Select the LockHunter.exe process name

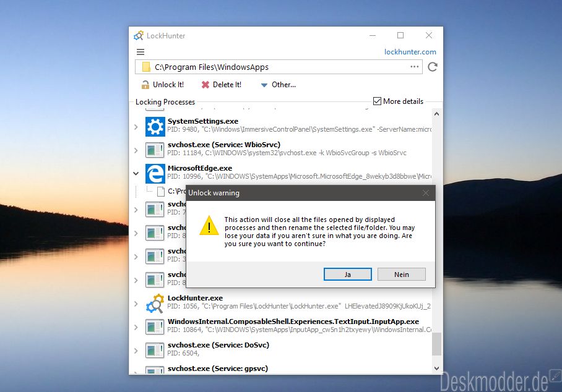pyautogui.click(x=195, y=298)
